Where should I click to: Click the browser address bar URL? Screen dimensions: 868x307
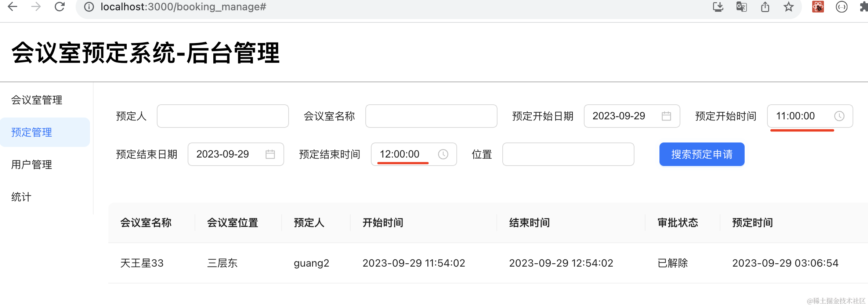coord(184,7)
